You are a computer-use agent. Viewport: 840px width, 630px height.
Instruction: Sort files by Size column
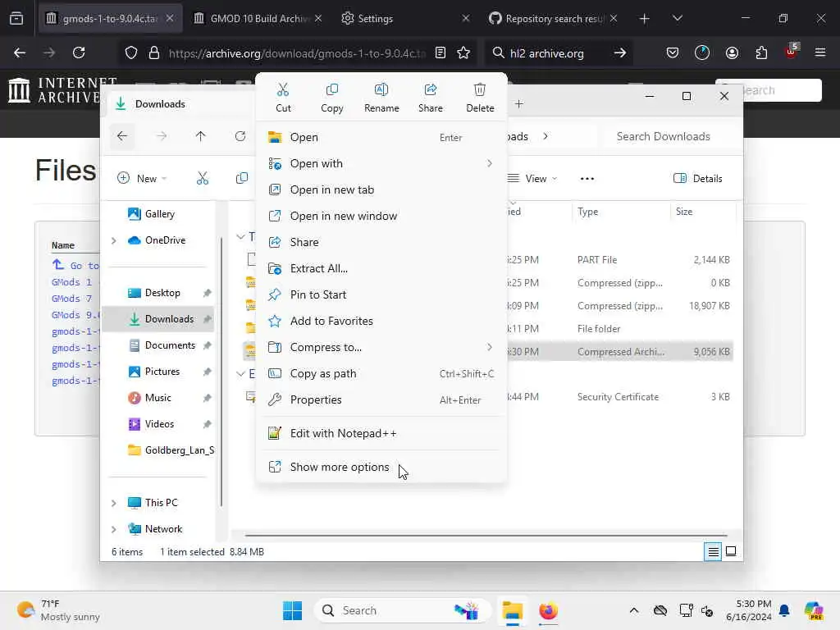pos(703,212)
